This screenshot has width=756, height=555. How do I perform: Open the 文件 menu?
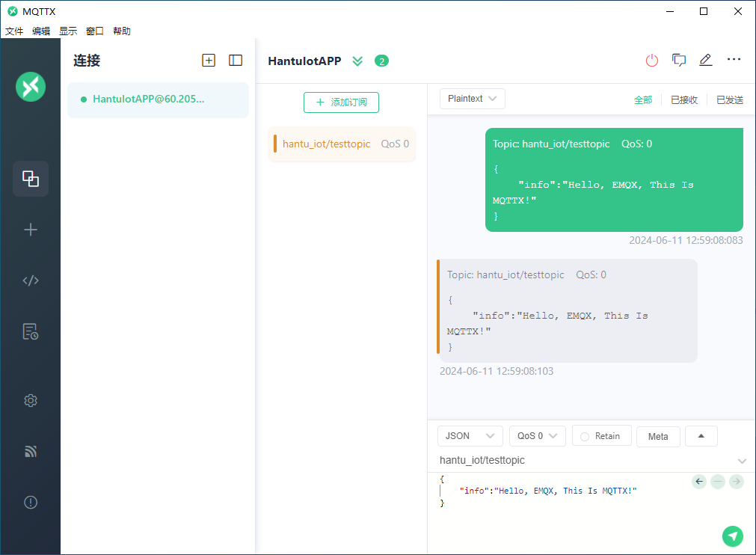click(x=14, y=31)
